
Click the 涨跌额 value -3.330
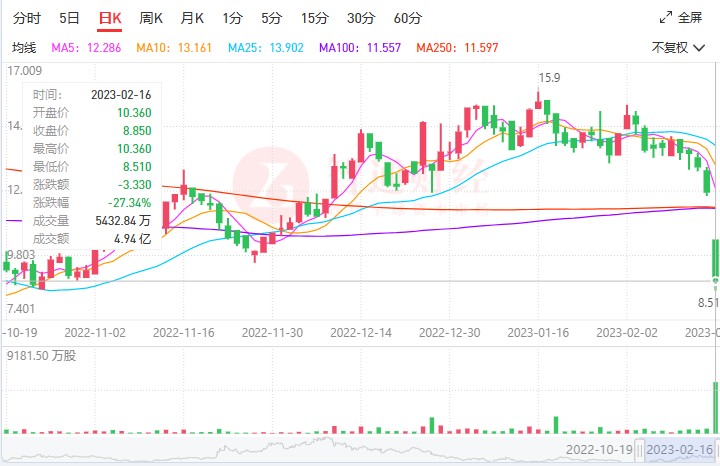[x=135, y=185]
